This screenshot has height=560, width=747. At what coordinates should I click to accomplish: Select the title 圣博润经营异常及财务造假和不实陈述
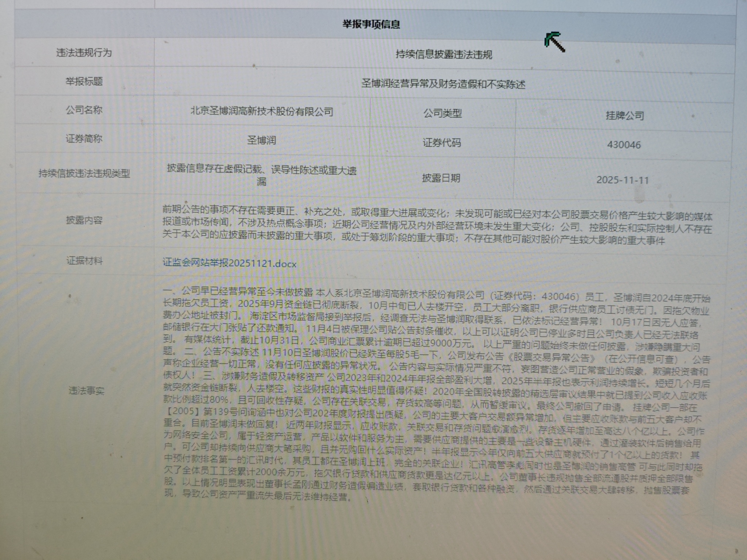pyautogui.click(x=443, y=85)
